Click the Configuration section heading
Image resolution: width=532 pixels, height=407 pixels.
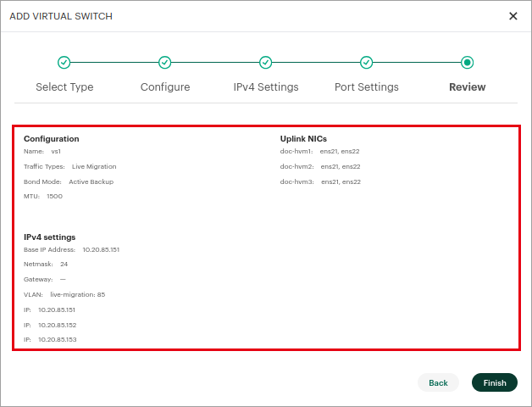click(x=51, y=138)
